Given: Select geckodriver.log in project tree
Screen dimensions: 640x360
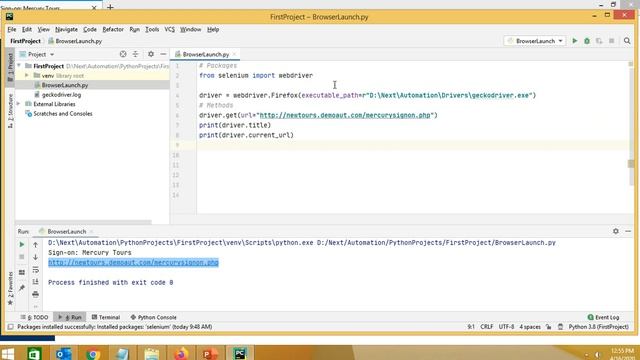Looking at the screenshot, I should click(61, 94).
